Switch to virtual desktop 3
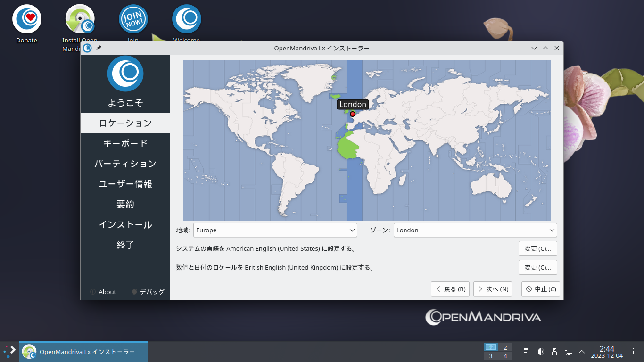Screen dimensions: 644x362 click(x=491, y=356)
